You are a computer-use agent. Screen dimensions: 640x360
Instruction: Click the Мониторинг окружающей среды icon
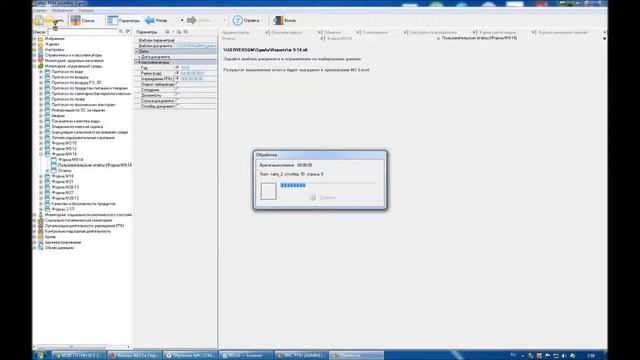(x=41, y=66)
